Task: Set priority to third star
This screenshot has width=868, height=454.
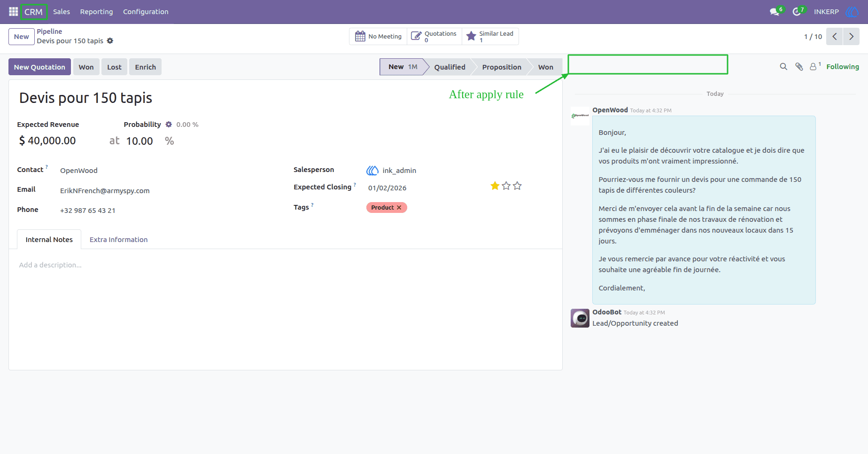Action: pyautogui.click(x=517, y=186)
